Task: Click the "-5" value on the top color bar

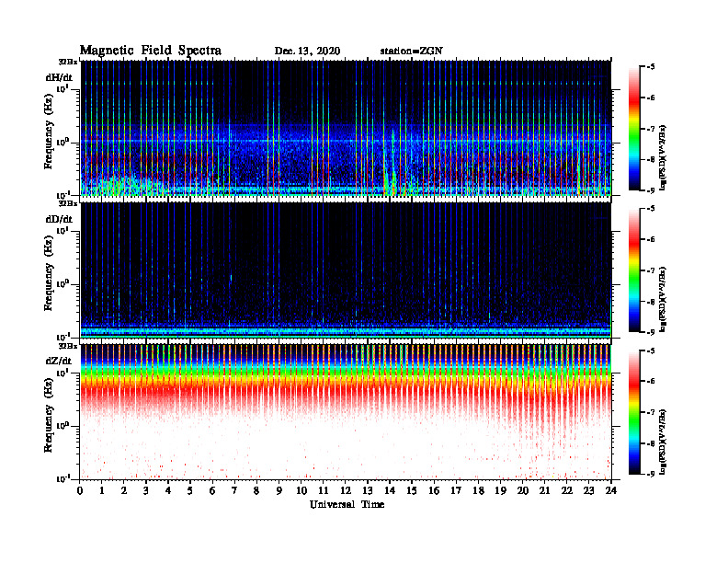Action: coord(651,67)
